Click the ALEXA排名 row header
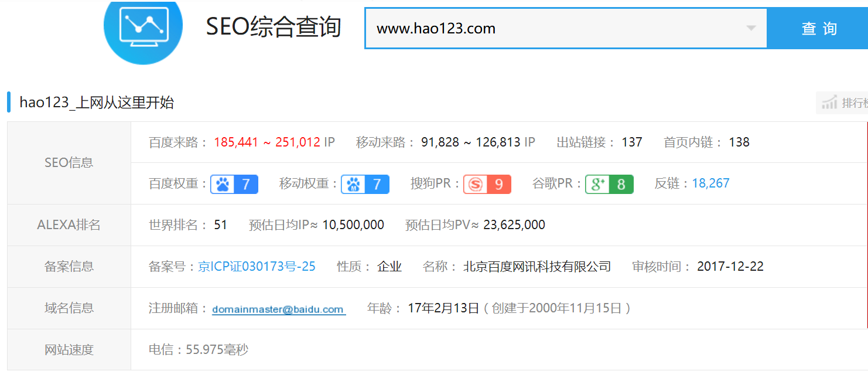Viewport: 868px width, 378px height. tap(69, 225)
